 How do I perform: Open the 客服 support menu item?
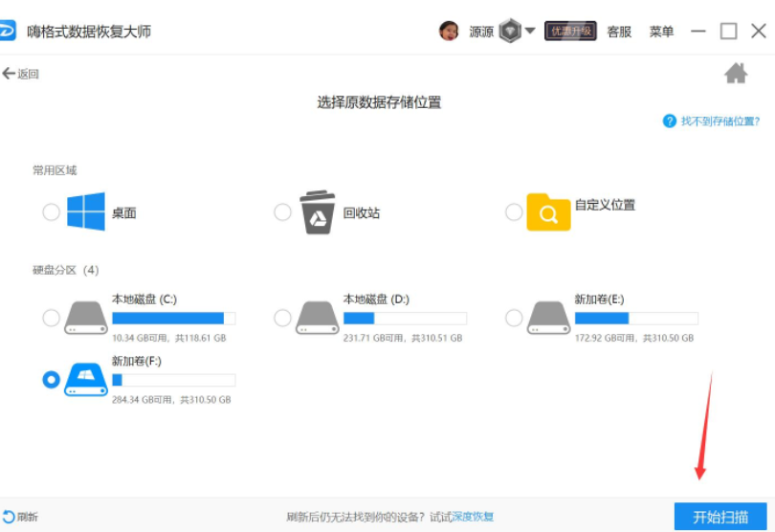619,32
